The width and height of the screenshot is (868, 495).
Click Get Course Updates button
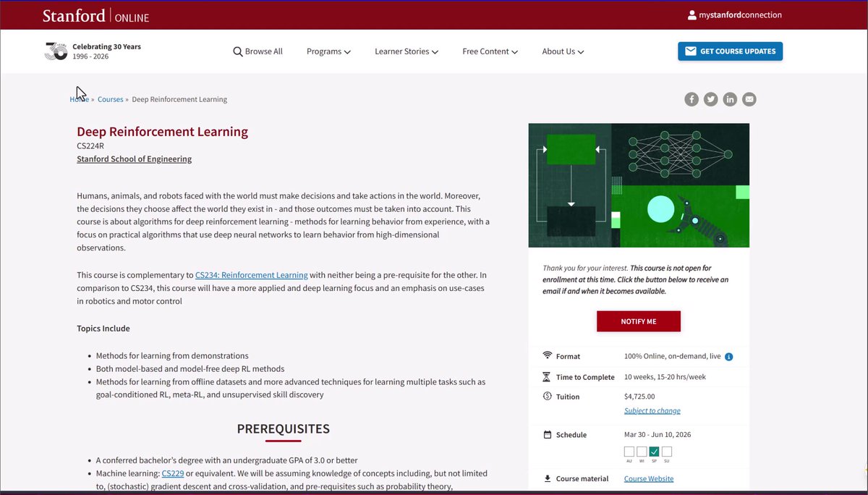pyautogui.click(x=730, y=51)
